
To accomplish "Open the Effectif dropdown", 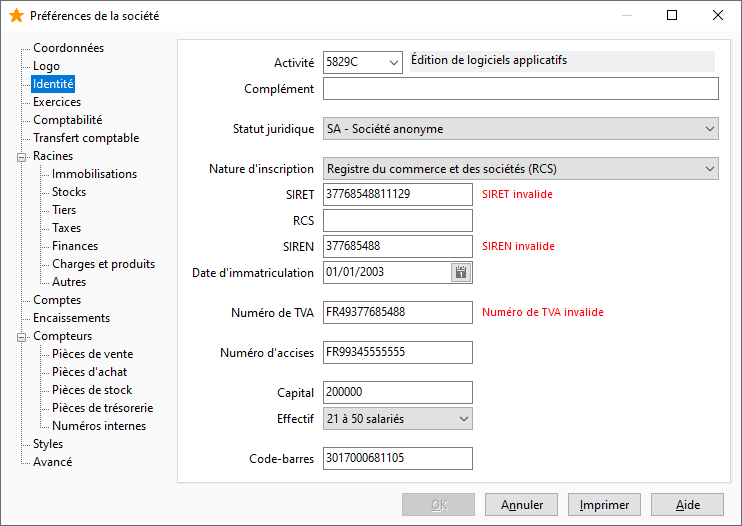I will 398,419.
